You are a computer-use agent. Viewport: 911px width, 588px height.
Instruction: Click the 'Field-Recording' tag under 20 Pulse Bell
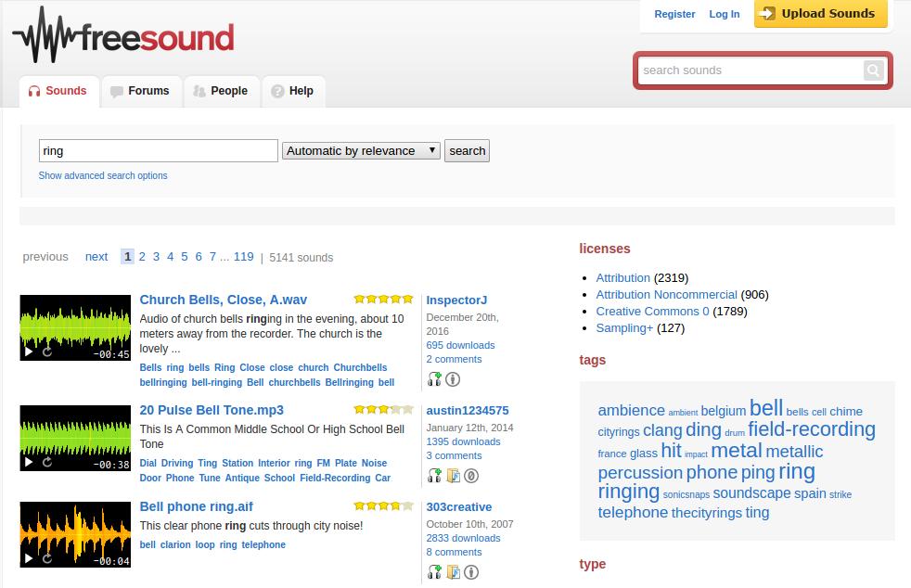(x=335, y=479)
